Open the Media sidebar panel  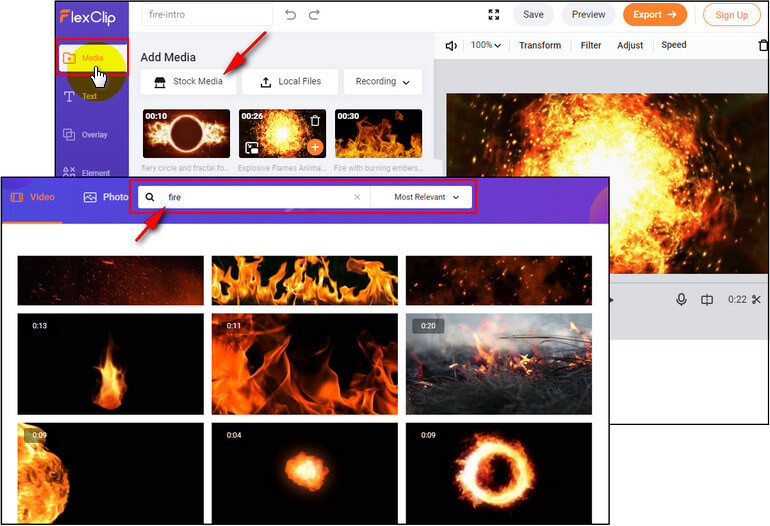(92, 57)
